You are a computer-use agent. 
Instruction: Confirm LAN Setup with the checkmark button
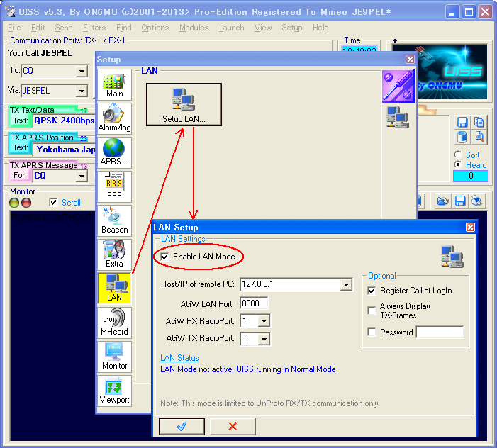pyautogui.click(x=182, y=427)
